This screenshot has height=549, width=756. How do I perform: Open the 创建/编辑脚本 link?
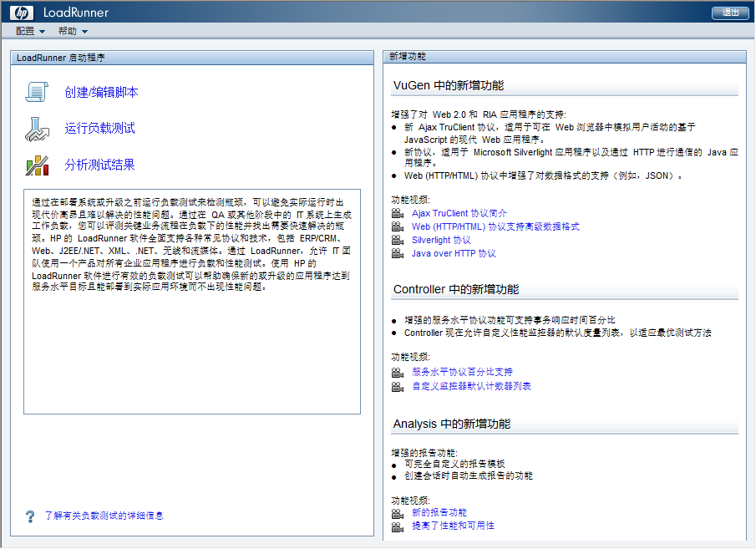click(101, 92)
